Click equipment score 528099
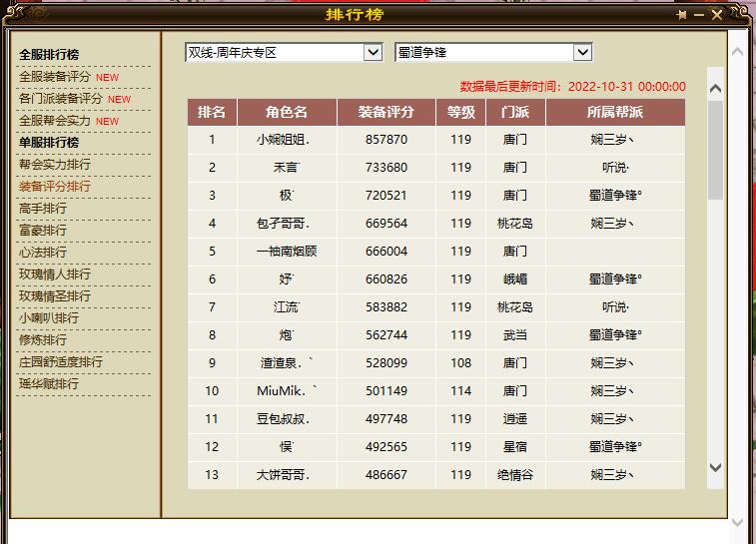Viewport: 756px width, 544px height. pyautogui.click(x=386, y=363)
